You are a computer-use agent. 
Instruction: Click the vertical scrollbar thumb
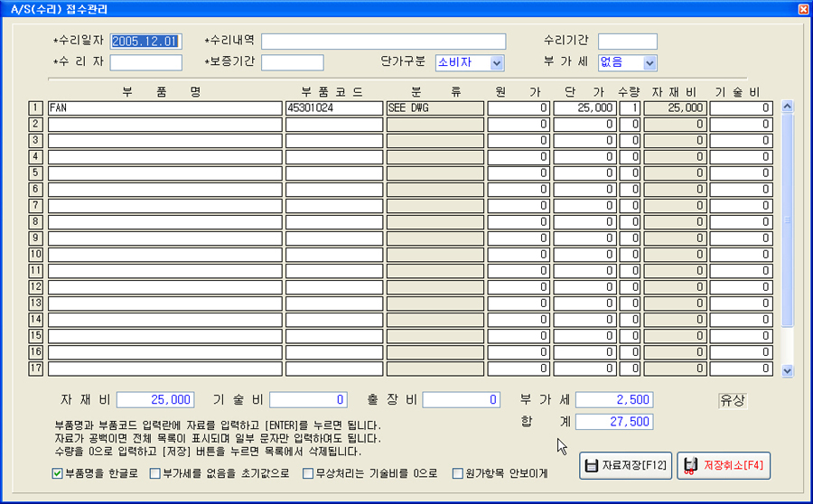(787, 220)
